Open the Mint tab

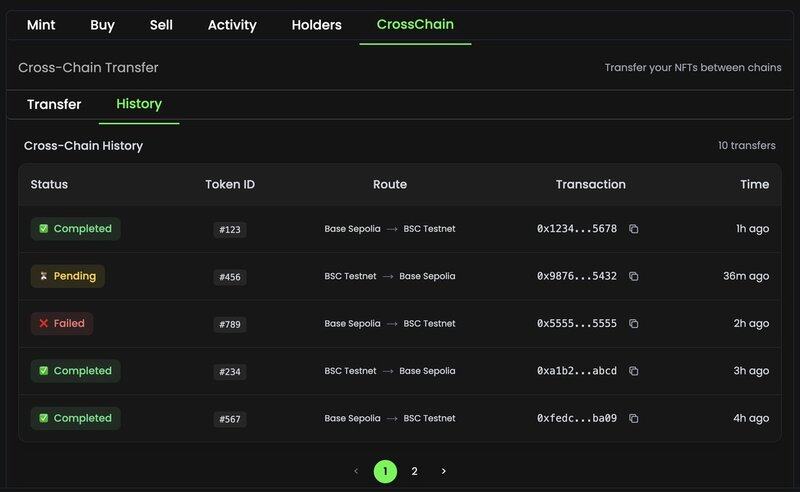(x=41, y=25)
